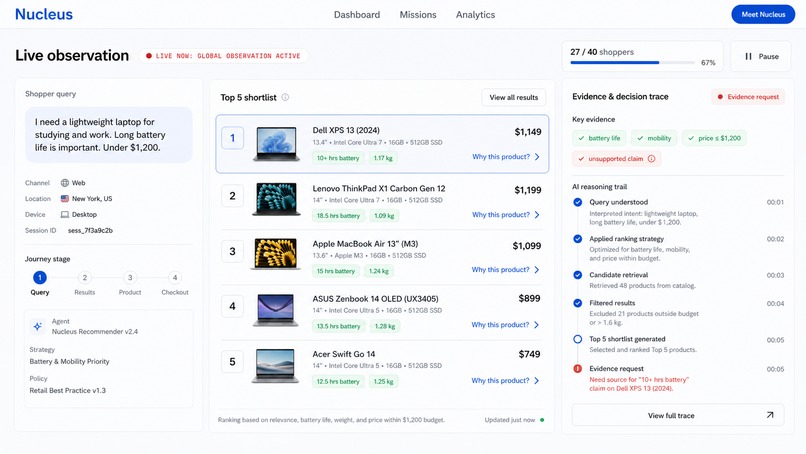Click the Lenovo ThinkPad X1 Carbon Gen 12 title
The height and width of the screenshot is (454, 806).
click(x=379, y=189)
